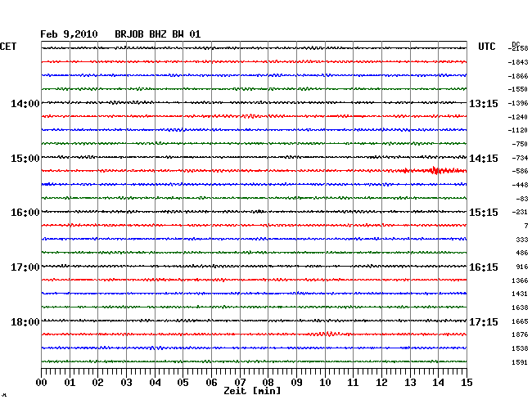
Task: Click the minute axis label "05"
Action: click(183, 383)
